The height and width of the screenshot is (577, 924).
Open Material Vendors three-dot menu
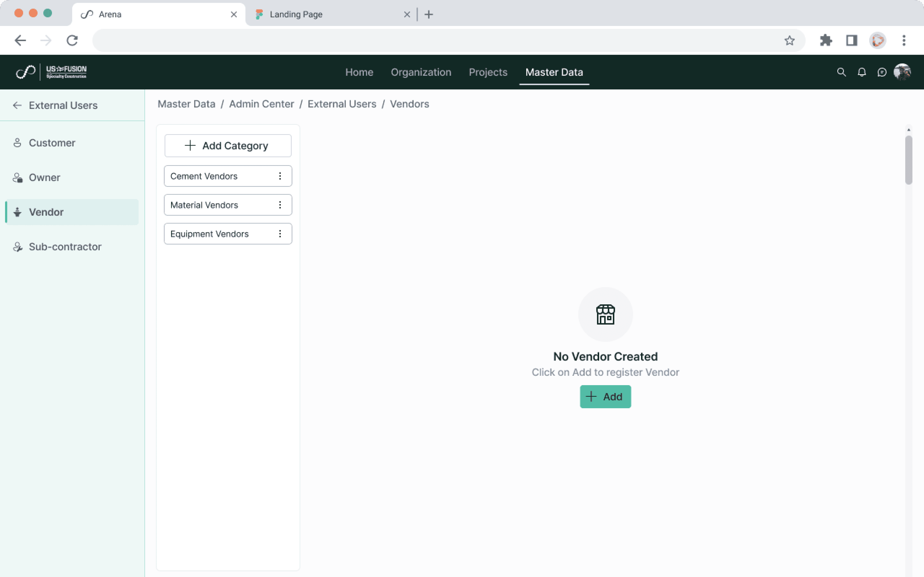[x=280, y=205]
